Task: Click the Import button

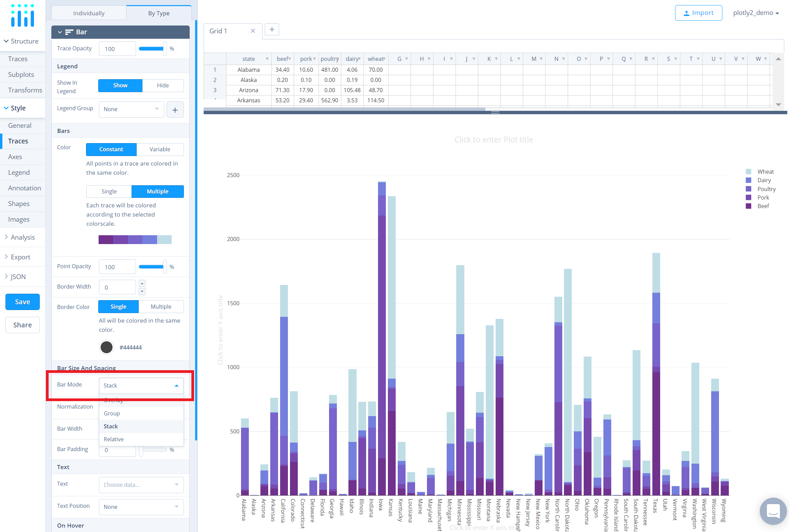Action: [x=698, y=13]
